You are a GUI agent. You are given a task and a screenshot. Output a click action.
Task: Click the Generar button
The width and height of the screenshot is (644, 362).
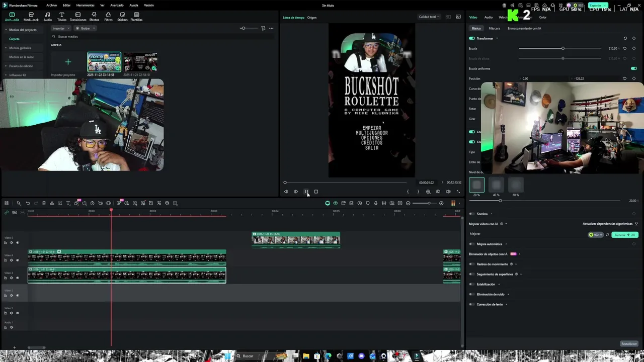(x=625, y=235)
